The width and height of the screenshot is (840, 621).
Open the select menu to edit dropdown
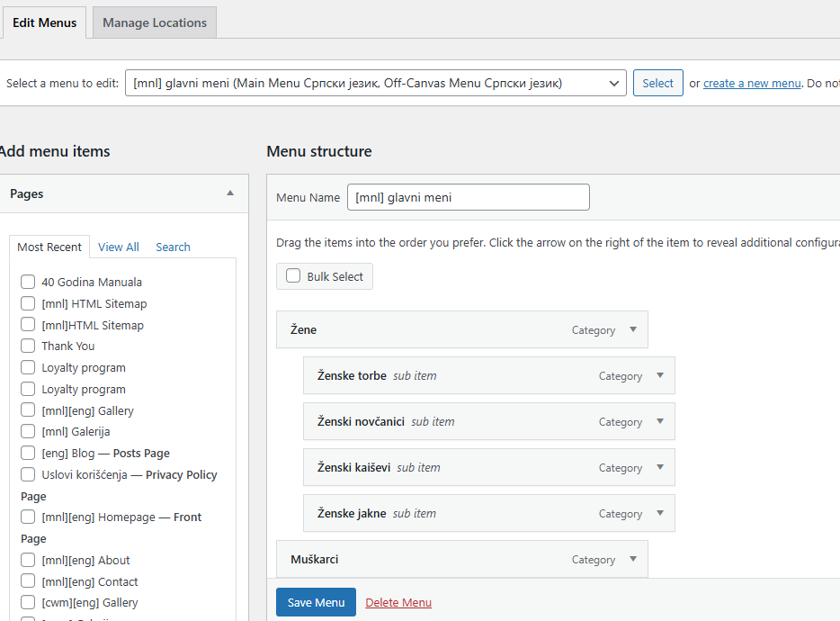(x=375, y=84)
